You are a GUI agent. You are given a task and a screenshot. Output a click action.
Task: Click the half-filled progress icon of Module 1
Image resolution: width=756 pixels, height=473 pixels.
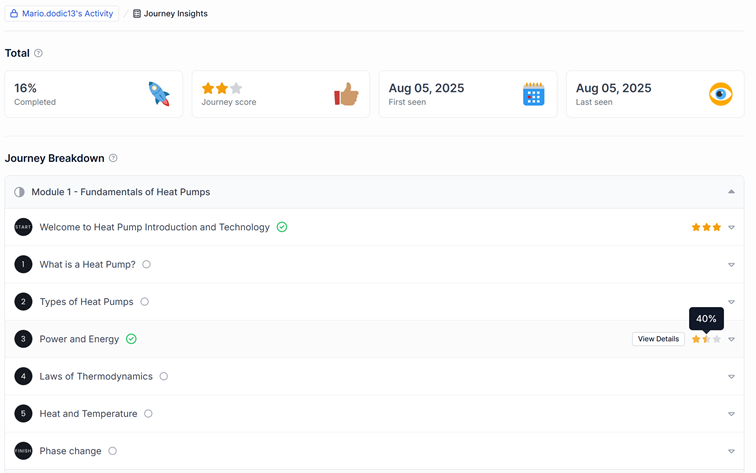pyautogui.click(x=19, y=192)
